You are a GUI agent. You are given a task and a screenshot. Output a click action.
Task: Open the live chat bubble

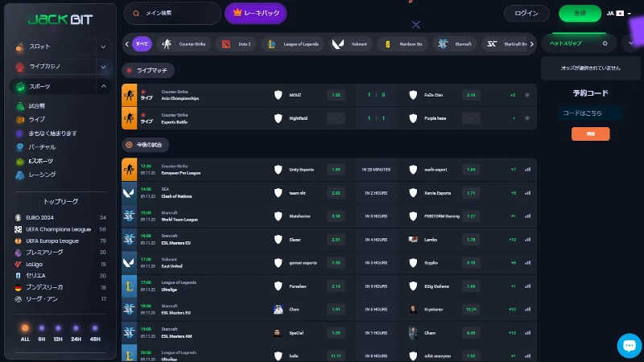coord(629,346)
